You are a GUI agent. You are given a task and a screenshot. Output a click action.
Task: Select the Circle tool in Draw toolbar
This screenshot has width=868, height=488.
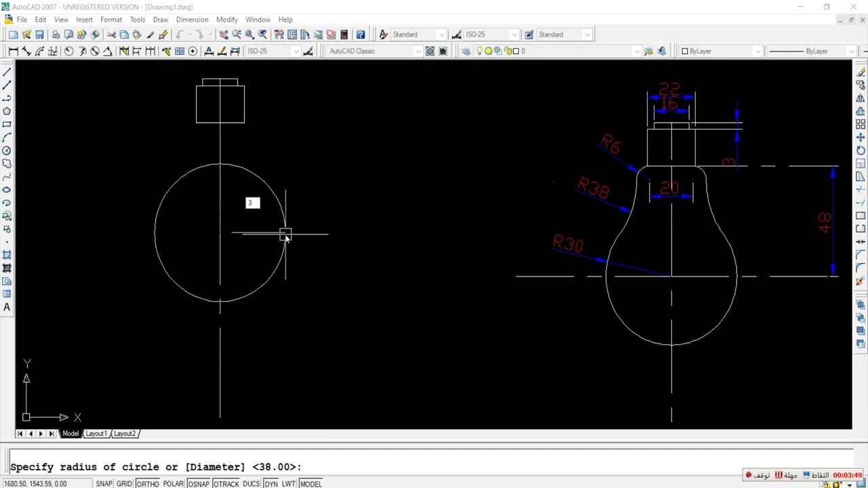pos(7,150)
